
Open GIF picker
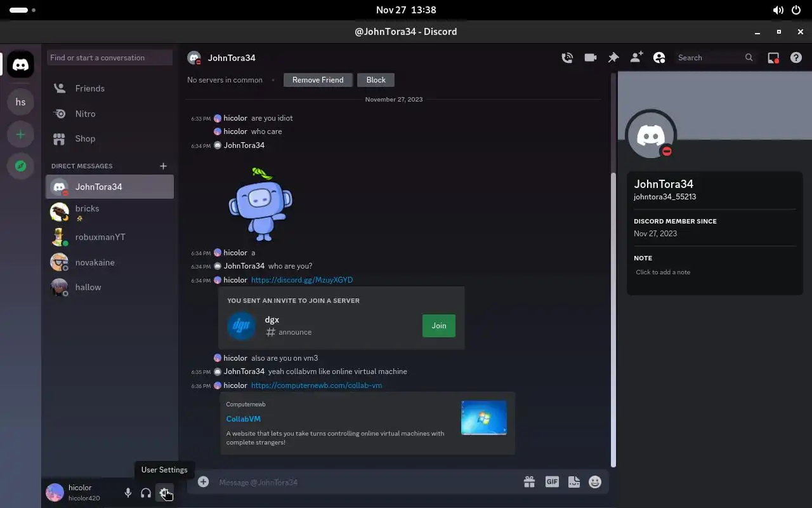point(552,482)
